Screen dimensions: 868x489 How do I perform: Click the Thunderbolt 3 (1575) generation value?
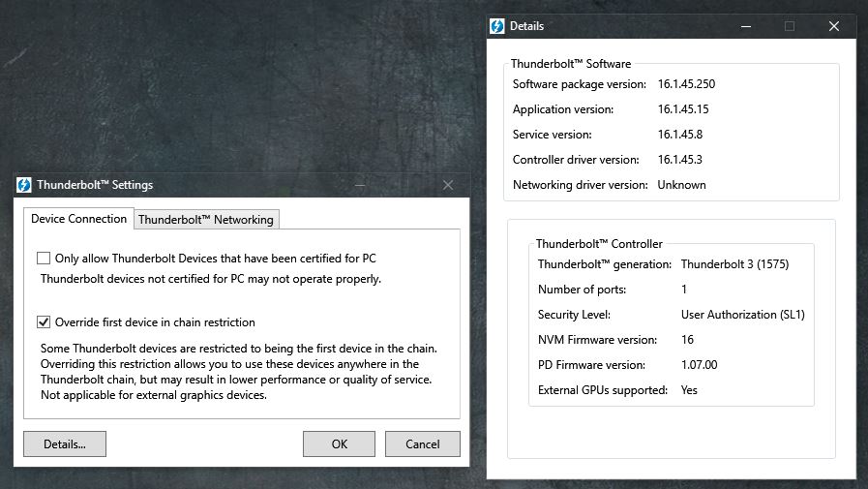tap(732, 264)
